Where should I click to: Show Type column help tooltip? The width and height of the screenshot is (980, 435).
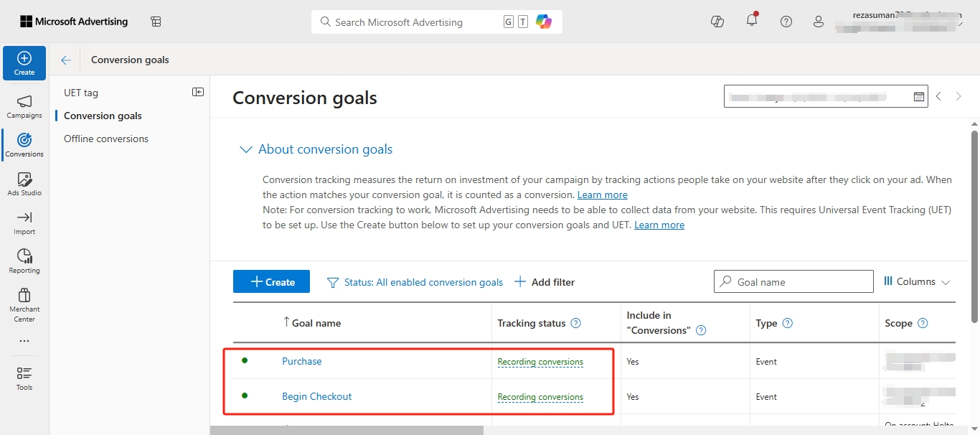point(787,323)
